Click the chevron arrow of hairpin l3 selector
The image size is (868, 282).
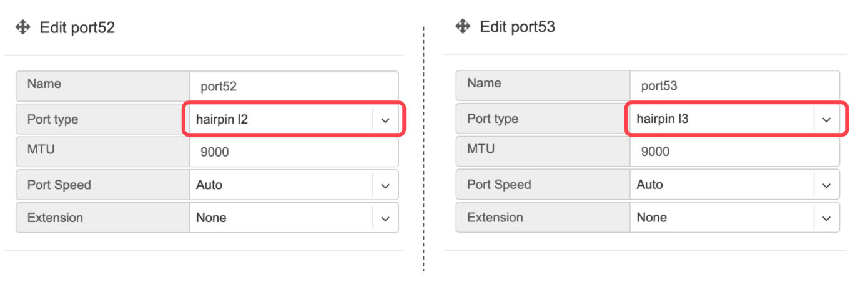(826, 120)
